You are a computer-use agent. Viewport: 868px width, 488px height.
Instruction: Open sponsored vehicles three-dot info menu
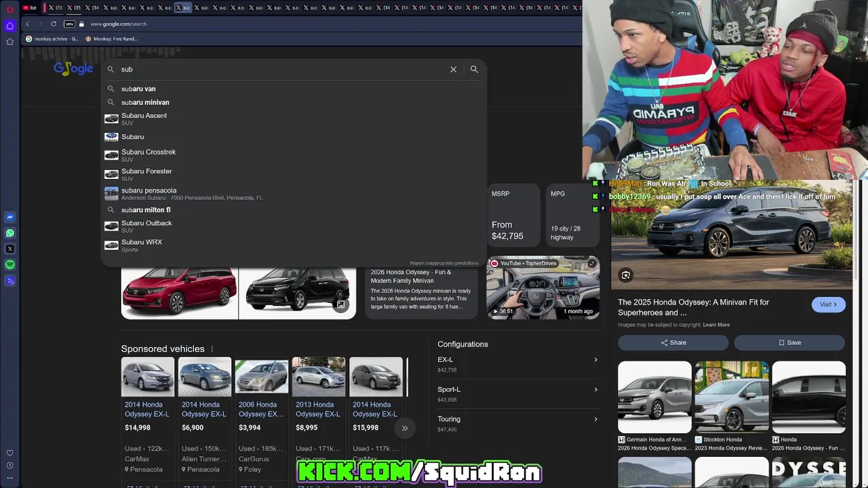pyautogui.click(x=212, y=349)
